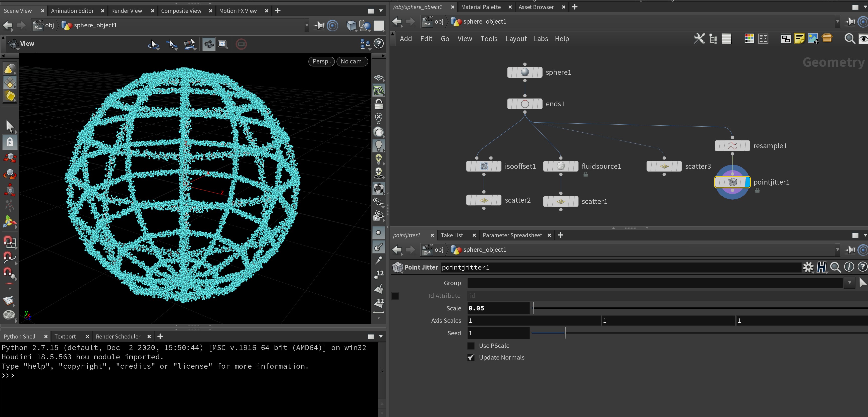
Task: Click the parameter pane info icon
Action: pyautogui.click(x=849, y=267)
